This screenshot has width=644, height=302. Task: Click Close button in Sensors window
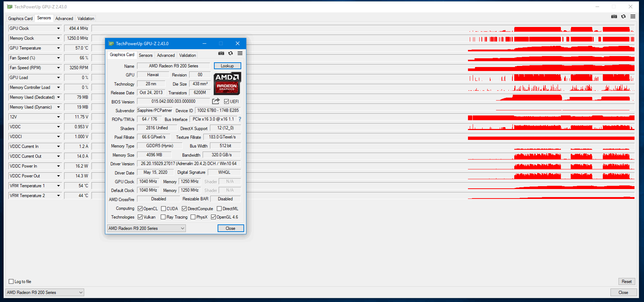623,293
